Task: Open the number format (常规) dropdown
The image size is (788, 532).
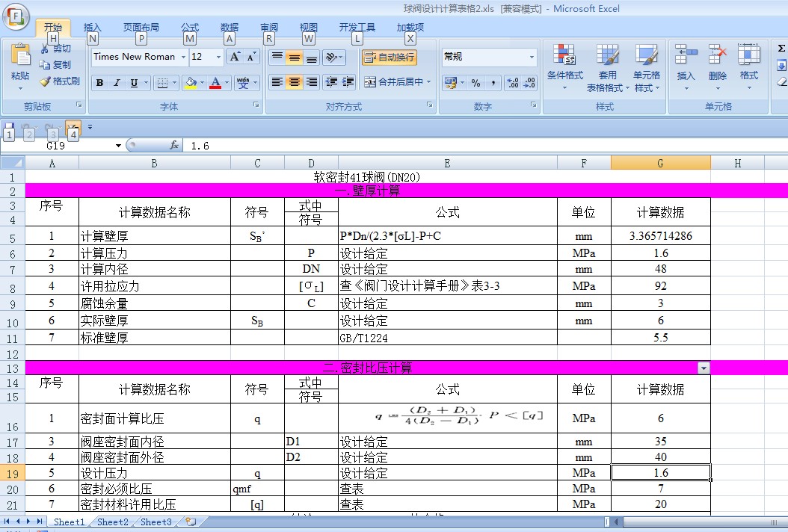Action: click(x=534, y=57)
